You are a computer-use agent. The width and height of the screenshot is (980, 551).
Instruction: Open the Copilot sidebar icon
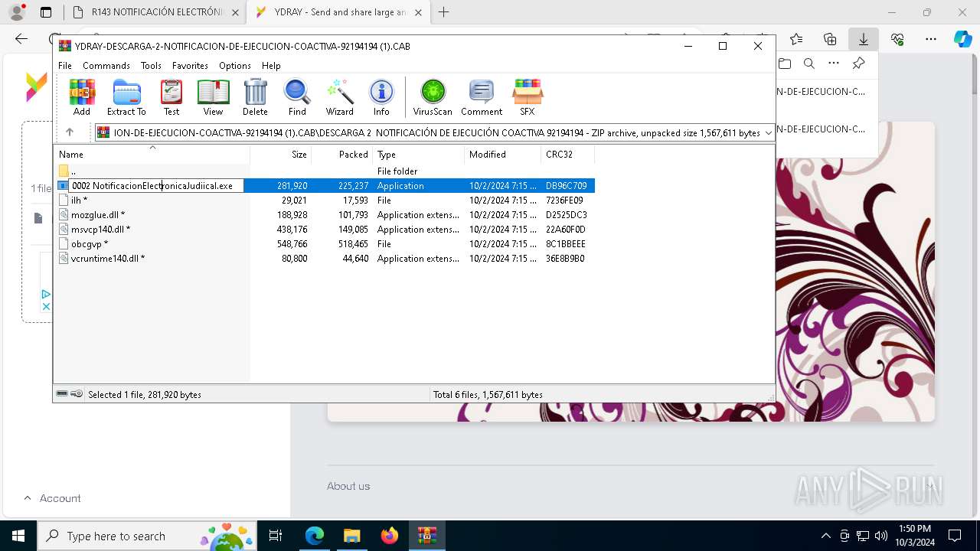[x=962, y=39]
